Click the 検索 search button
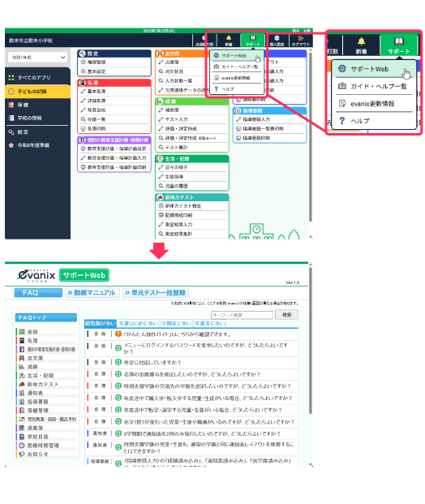Screen dimensions: 425x504 [286, 315]
